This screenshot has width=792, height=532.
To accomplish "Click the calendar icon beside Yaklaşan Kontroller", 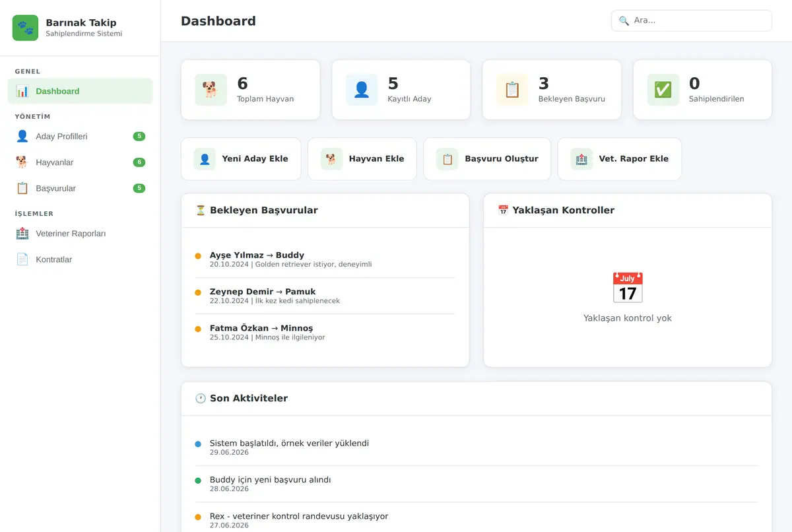I will 503,211.
